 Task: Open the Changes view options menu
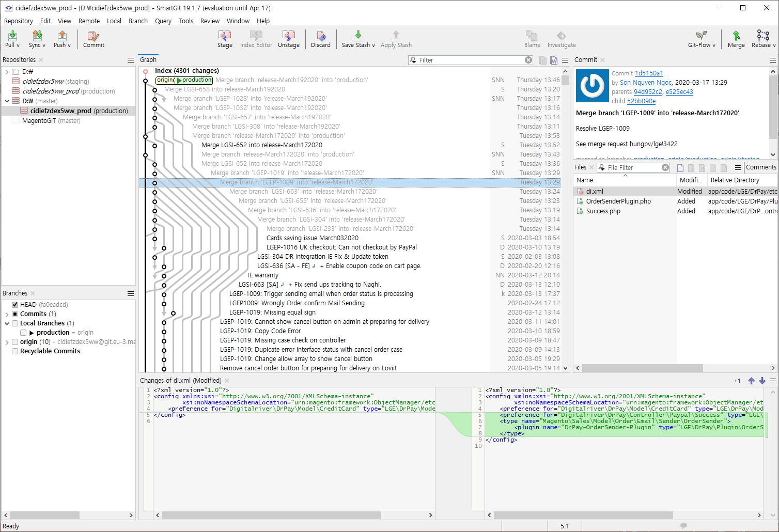coord(773,381)
